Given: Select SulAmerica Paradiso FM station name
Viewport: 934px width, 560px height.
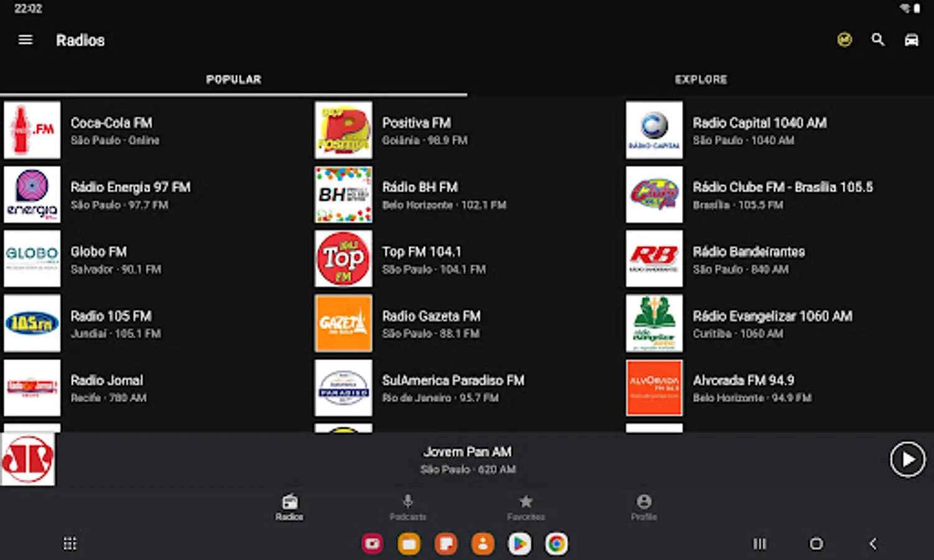Looking at the screenshot, I should click(x=453, y=381).
